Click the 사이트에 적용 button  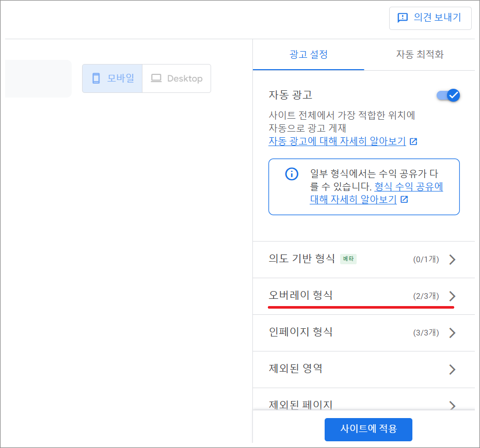click(x=369, y=429)
